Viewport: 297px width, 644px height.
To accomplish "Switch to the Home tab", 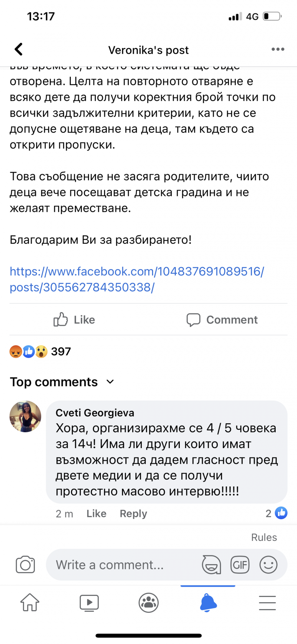I will point(30,602).
